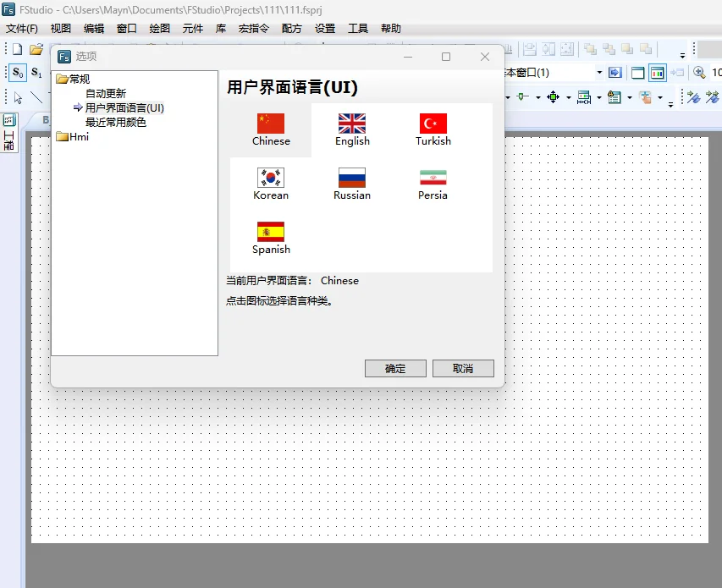Select 最近常用颜色 in the options tree
The image size is (722, 588).
click(x=116, y=122)
